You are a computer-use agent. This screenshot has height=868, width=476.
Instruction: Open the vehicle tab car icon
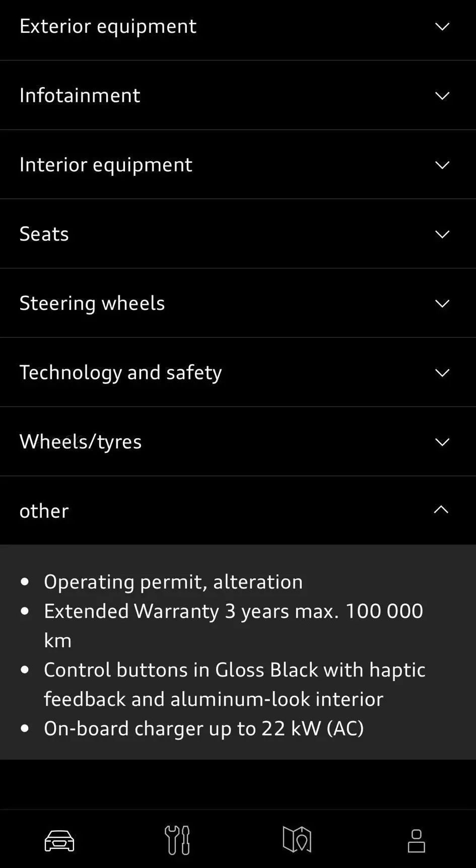[x=59, y=841]
